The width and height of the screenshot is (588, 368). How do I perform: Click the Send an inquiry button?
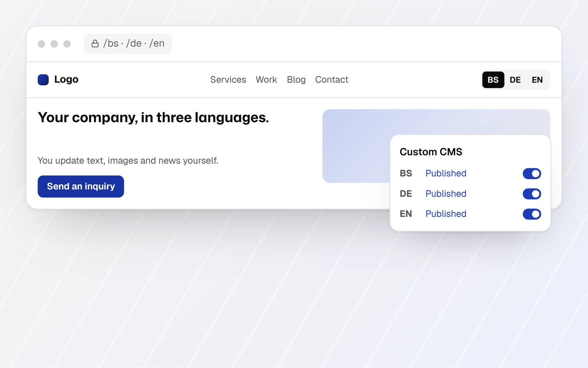coord(81,186)
